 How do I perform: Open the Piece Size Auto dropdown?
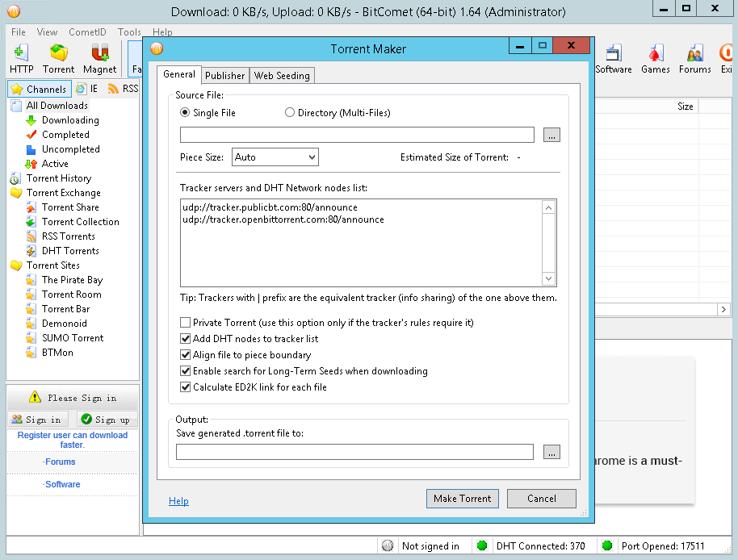click(x=275, y=157)
